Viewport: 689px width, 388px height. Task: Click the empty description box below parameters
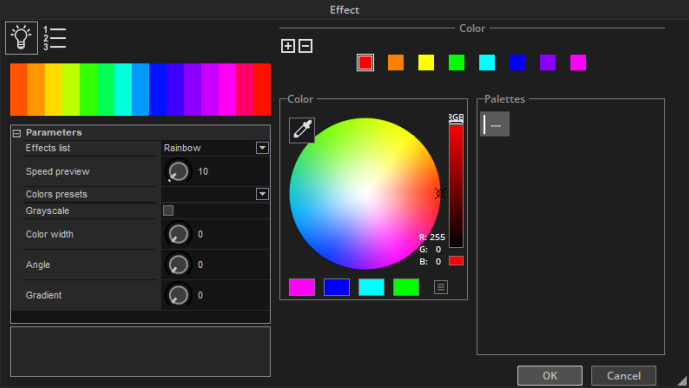coord(140,351)
